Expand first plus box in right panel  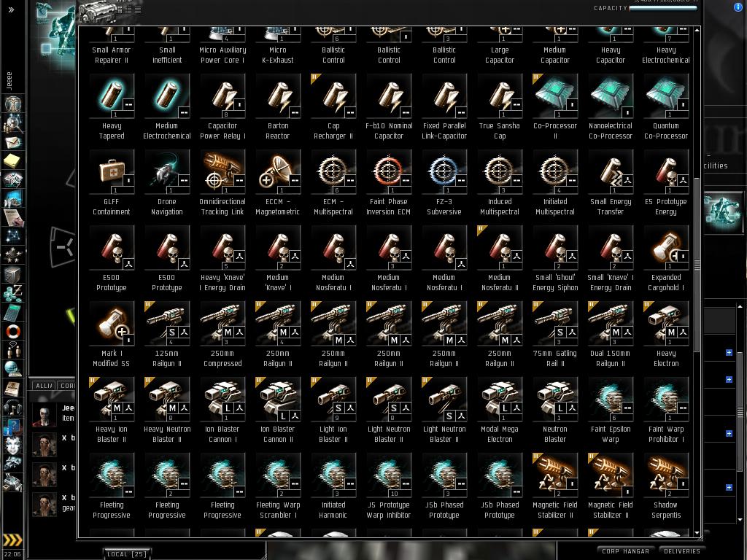point(729,352)
